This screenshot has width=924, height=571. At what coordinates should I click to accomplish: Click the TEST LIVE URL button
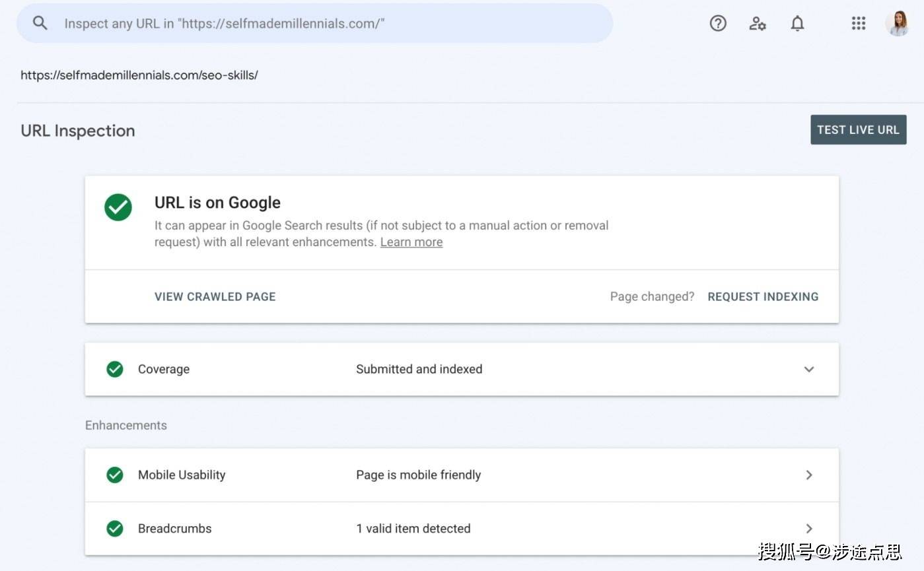coord(859,129)
